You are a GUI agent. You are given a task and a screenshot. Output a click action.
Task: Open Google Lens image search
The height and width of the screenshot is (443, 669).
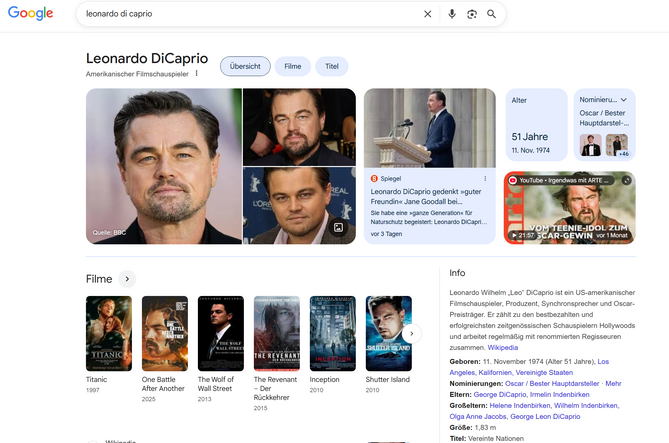(472, 14)
